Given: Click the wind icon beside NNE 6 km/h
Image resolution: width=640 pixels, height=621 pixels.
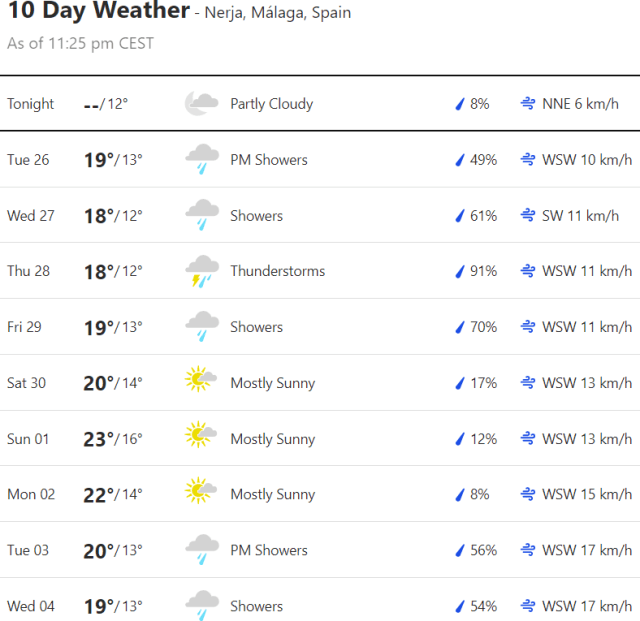Looking at the screenshot, I should [x=528, y=103].
